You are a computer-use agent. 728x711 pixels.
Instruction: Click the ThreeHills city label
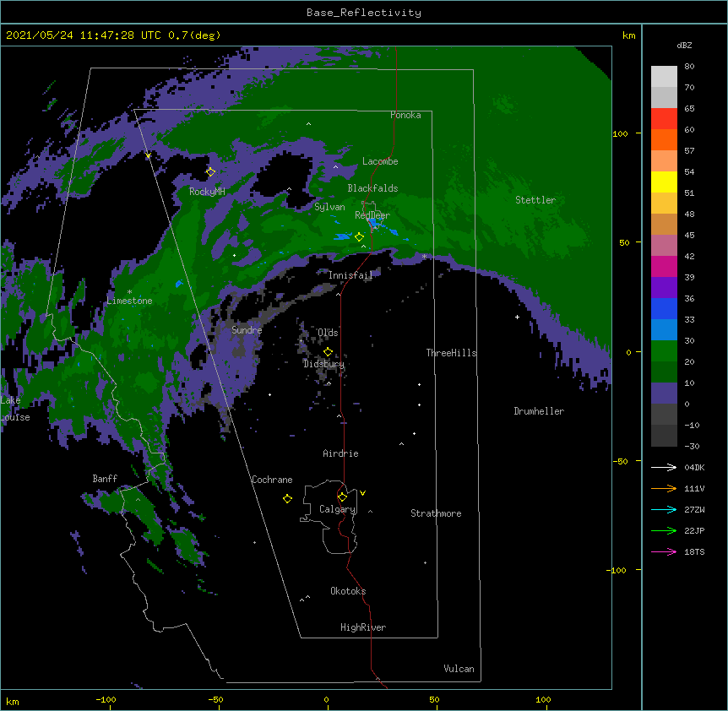point(451,353)
